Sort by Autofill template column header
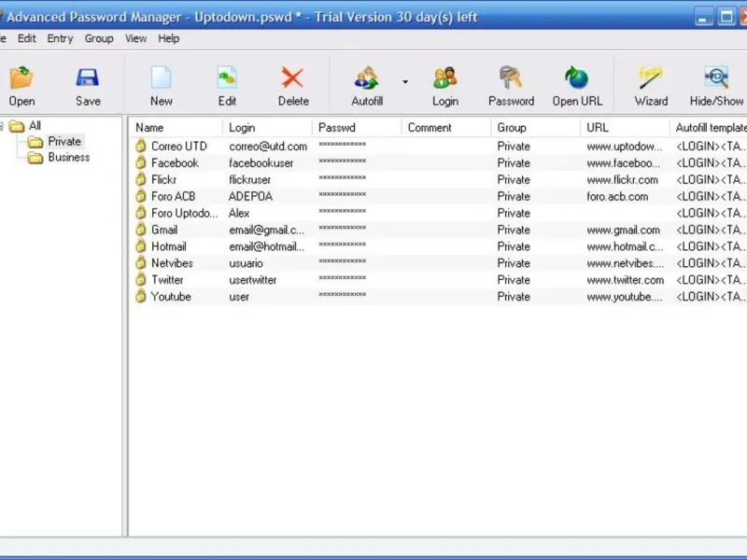 tap(709, 128)
